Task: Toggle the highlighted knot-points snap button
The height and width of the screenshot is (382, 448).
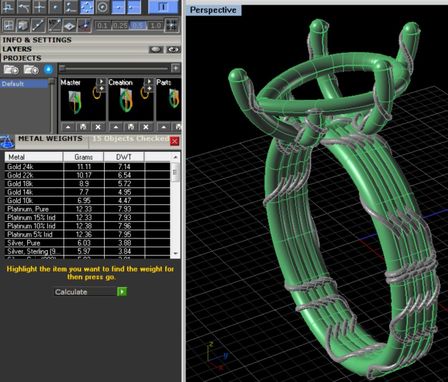Action: (87, 7)
